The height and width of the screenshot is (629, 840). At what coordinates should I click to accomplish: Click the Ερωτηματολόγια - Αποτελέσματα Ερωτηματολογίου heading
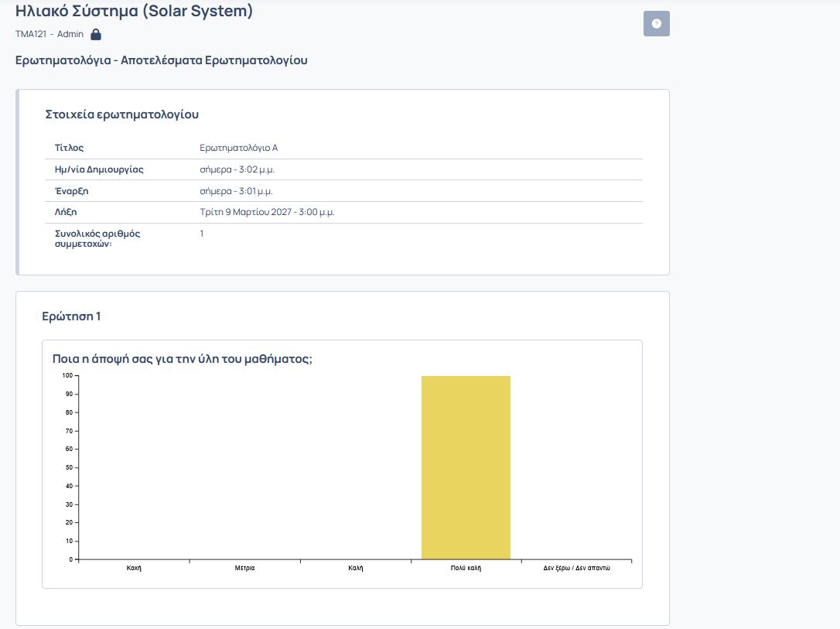click(161, 60)
